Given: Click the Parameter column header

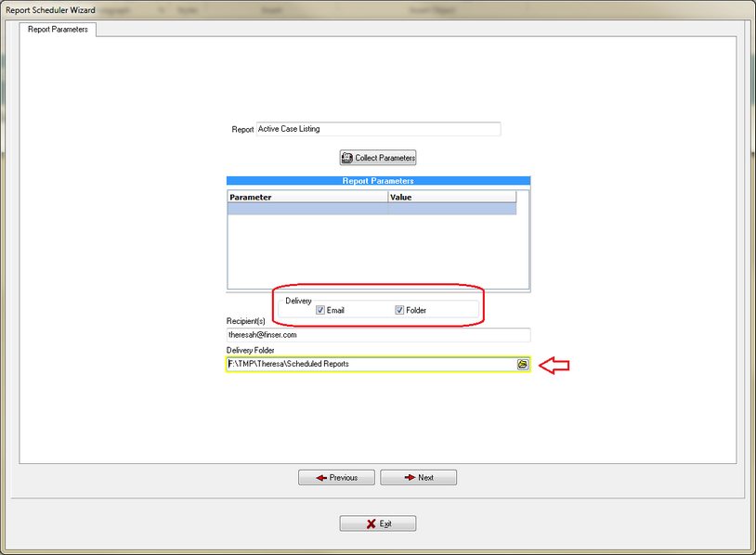Looking at the screenshot, I should click(306, 197).
